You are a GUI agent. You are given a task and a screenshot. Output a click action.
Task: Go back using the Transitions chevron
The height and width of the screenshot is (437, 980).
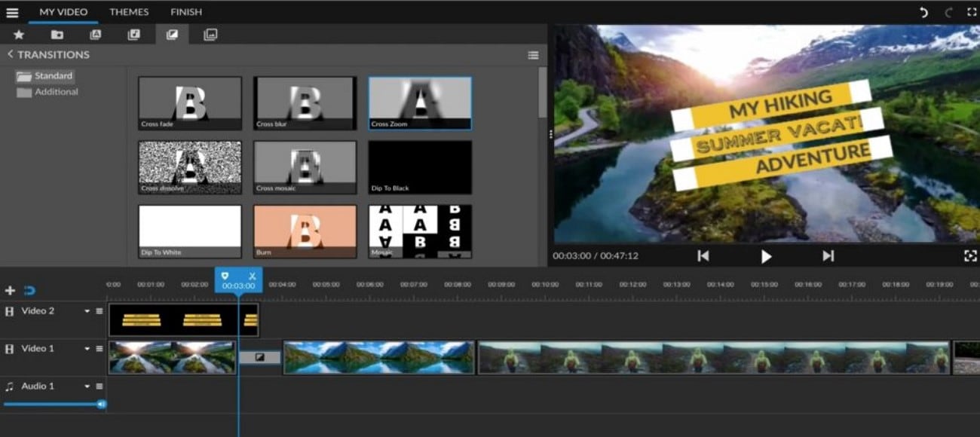(x=10, y=54)
